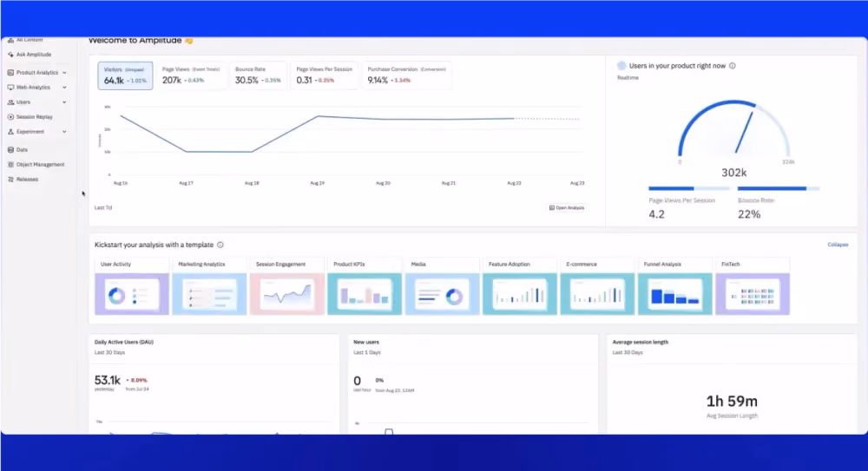
Task: Select the Purchase Conversion metric tab
Action: (407, 75)
